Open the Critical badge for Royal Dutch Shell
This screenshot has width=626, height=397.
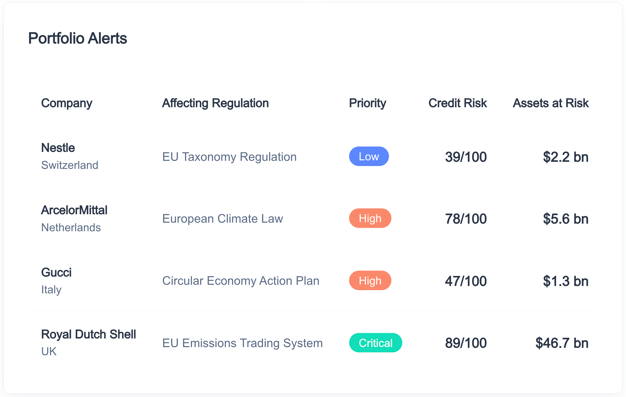(375, 343)
